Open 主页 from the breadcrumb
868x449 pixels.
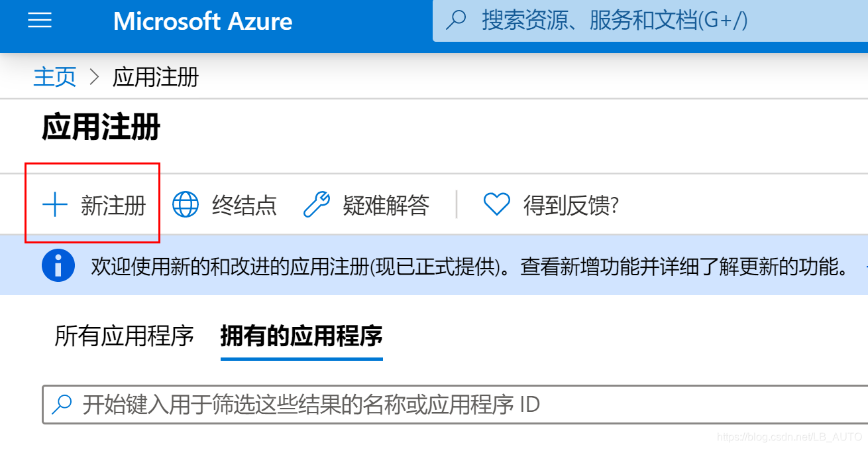click(x=54, y=77)
